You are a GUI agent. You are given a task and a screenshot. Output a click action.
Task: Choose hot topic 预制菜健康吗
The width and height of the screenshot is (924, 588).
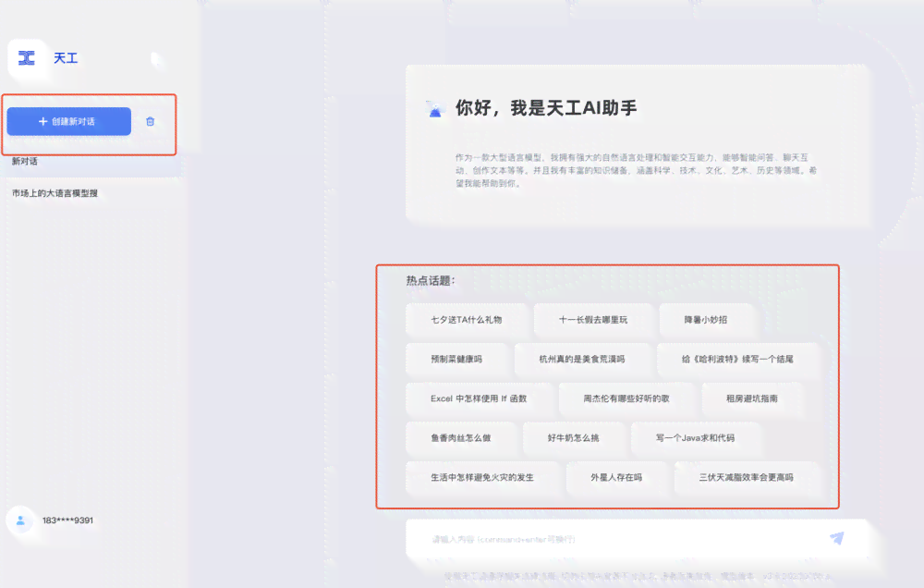point(456,359)
